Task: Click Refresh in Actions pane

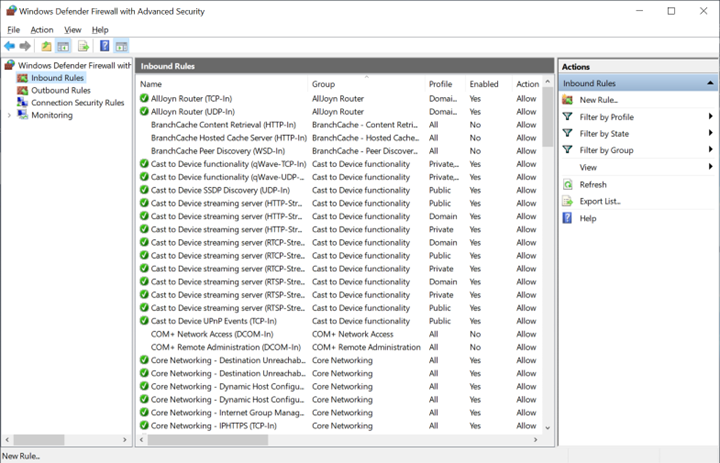Action: coord(593,185)
